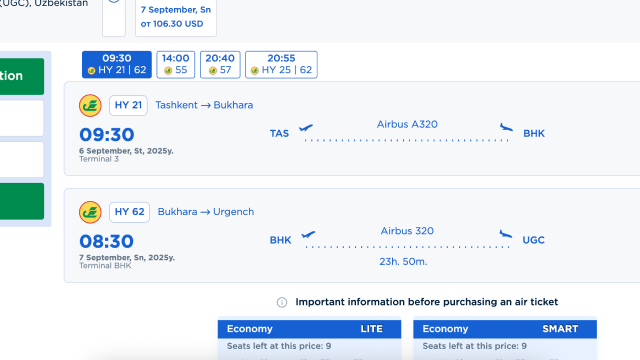Click the landing plane icon near BHK
Screen dimensions: 640x360
506,127
